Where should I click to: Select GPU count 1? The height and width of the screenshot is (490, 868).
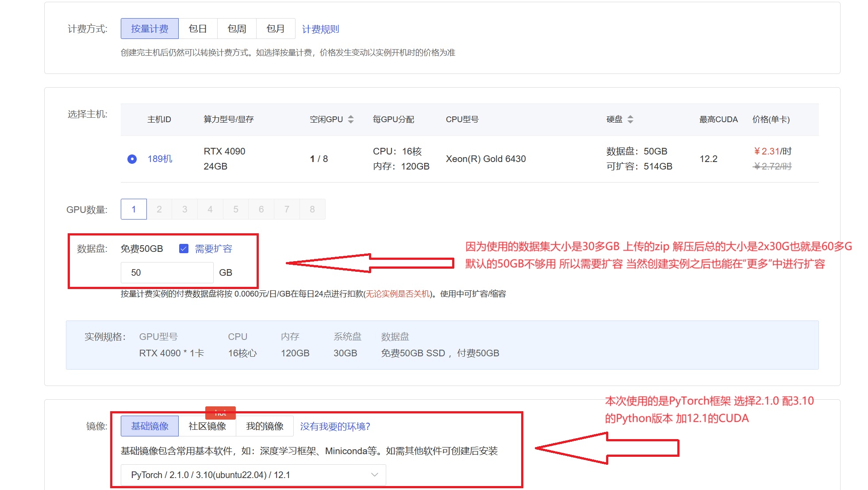pos(134,209)
